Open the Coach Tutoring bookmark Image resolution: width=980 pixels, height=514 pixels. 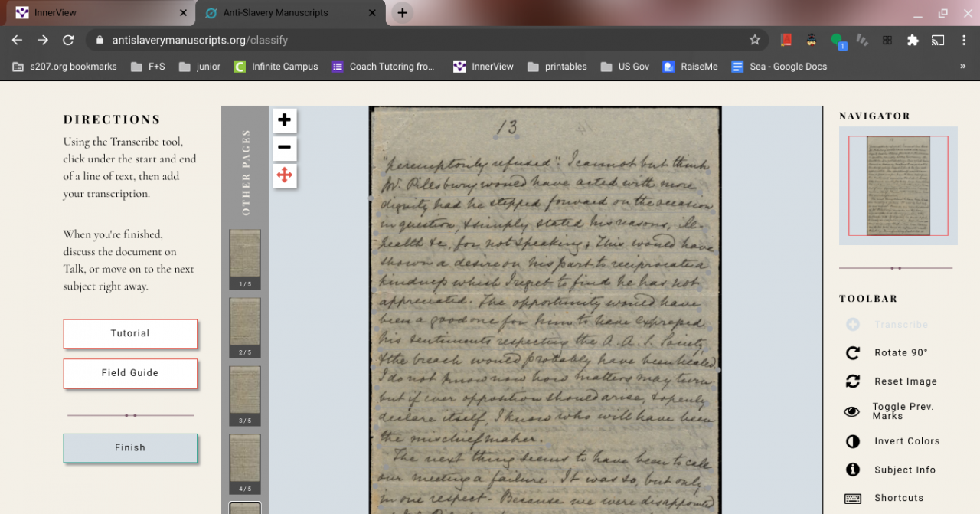(x=383, y=67)
